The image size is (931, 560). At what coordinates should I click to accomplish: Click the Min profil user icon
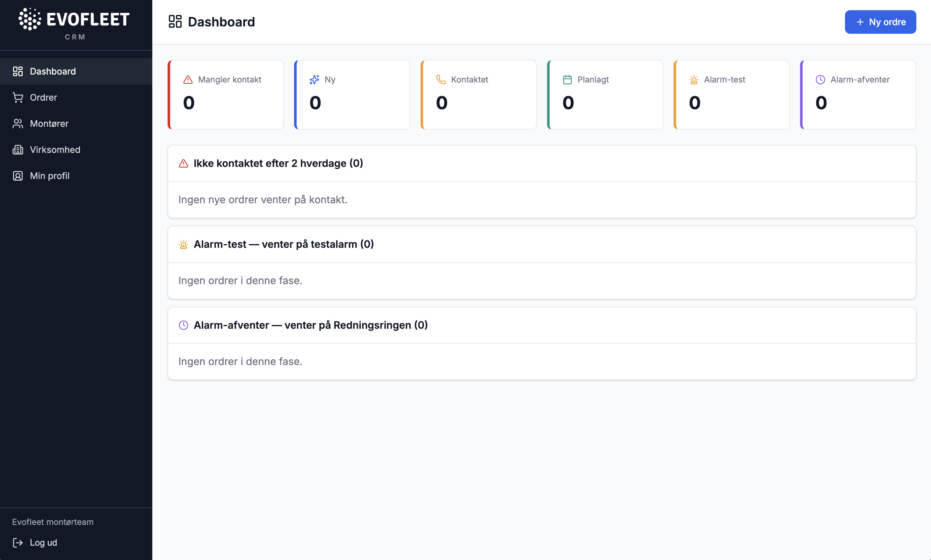18,176
